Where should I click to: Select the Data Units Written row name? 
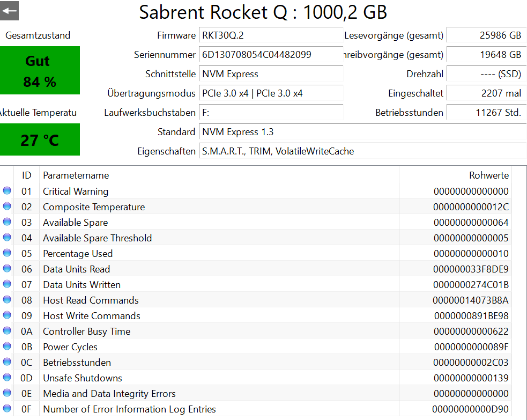(x=81, y=285)
